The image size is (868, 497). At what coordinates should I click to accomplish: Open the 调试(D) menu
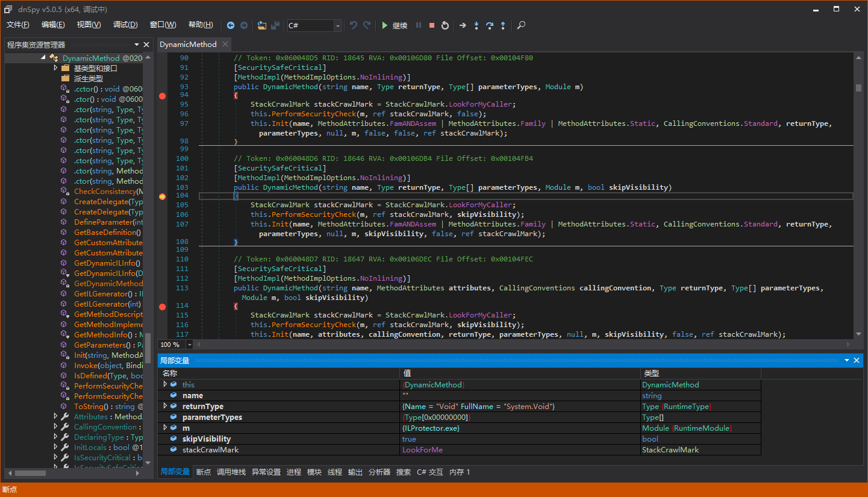pyautogui.click(x=125, y=25)
